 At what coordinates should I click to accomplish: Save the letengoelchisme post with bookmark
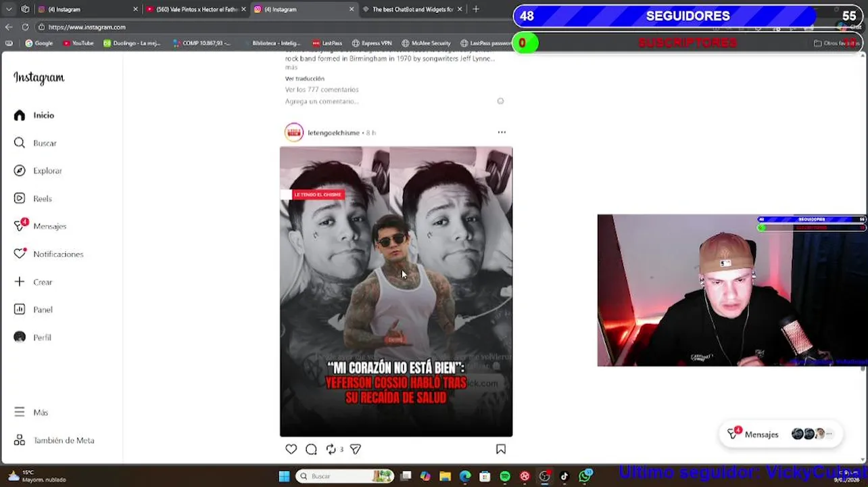[501, 449]
